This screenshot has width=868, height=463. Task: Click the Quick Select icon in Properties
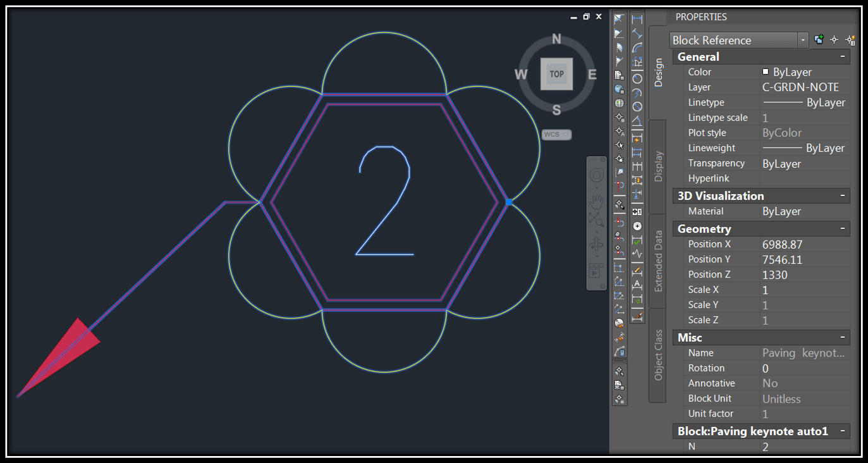[x=850, y=40]
